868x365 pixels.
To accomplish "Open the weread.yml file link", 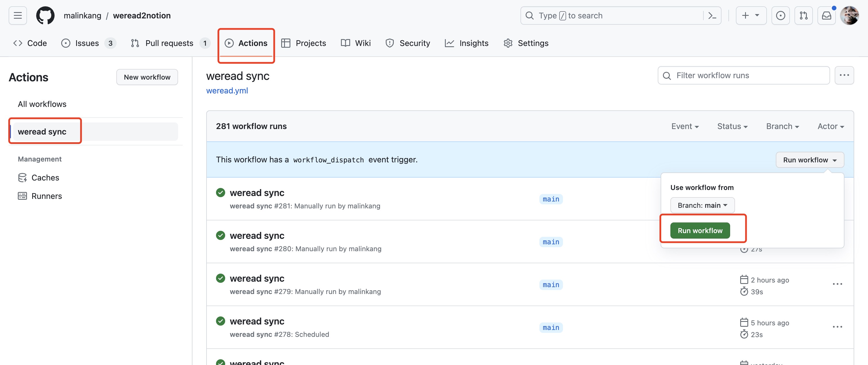I will [227, 91].
